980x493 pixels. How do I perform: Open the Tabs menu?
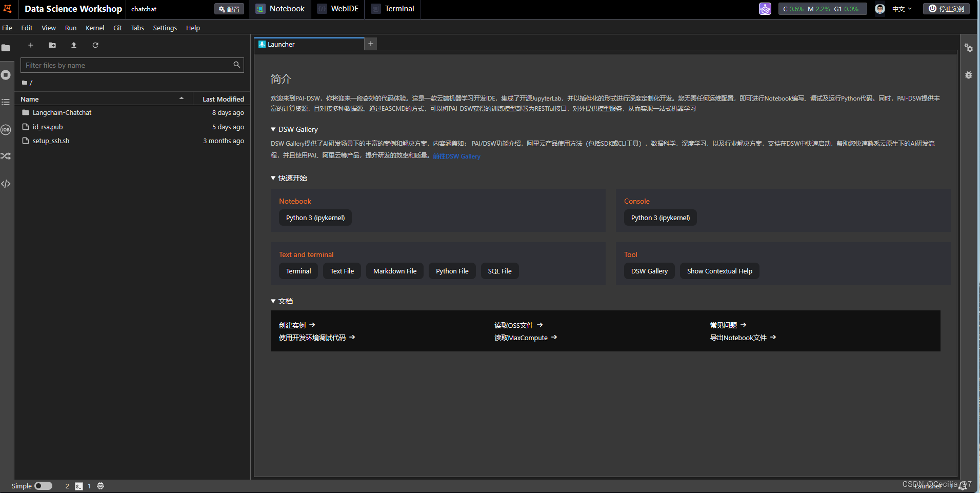pyautogui.click(x=137, y=28)
